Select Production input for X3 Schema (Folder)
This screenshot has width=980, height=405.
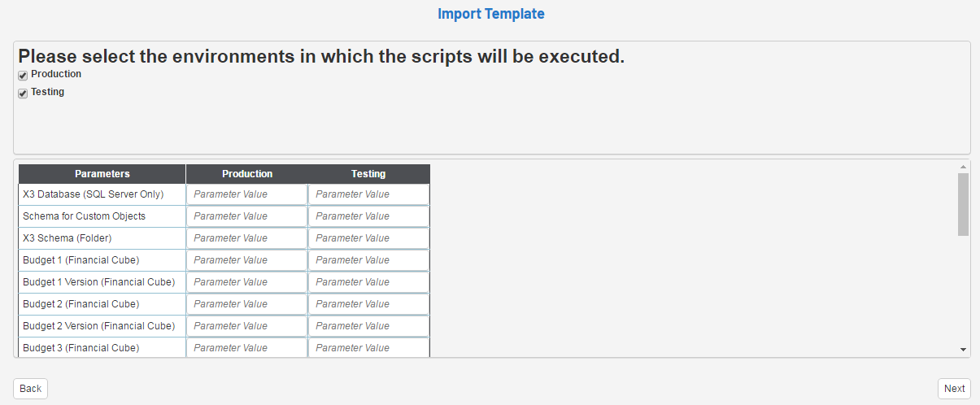246,238
